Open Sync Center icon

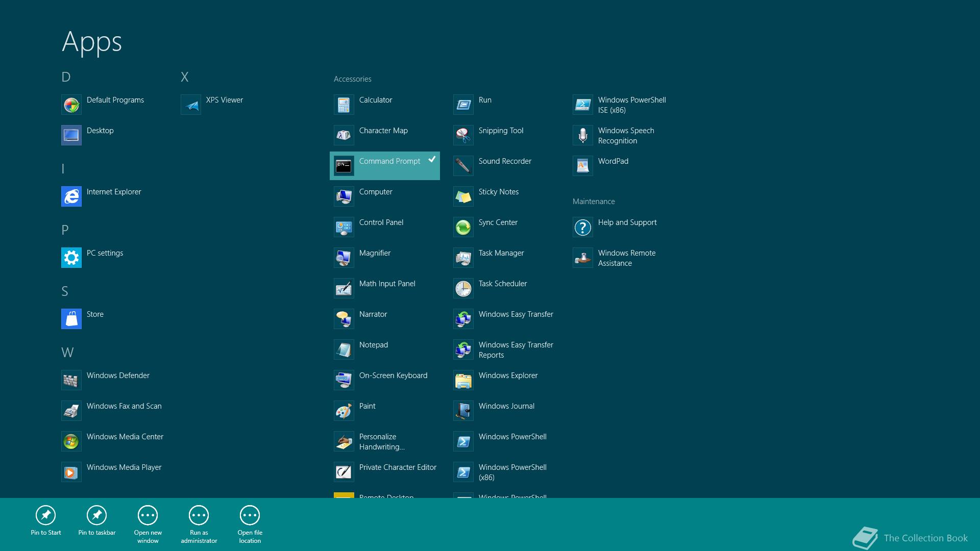click(463, 227)
